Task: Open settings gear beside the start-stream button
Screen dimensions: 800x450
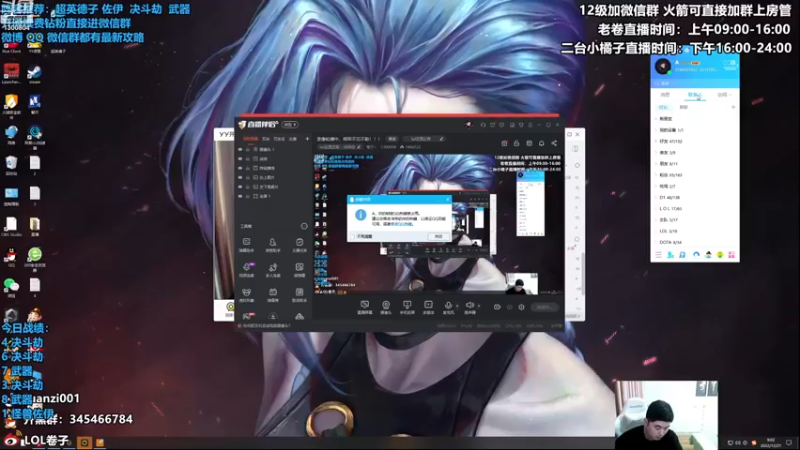Action: click(x=521, y=307)
